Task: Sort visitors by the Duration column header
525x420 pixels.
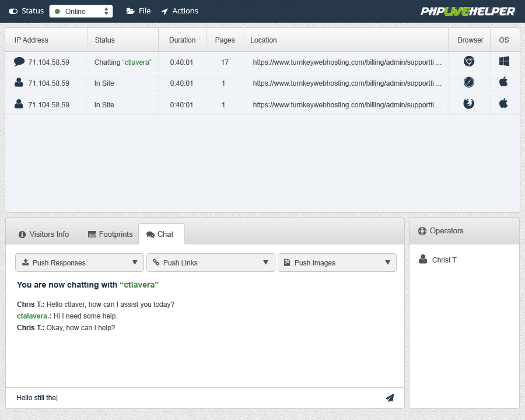Action: (x=182, y=40)
